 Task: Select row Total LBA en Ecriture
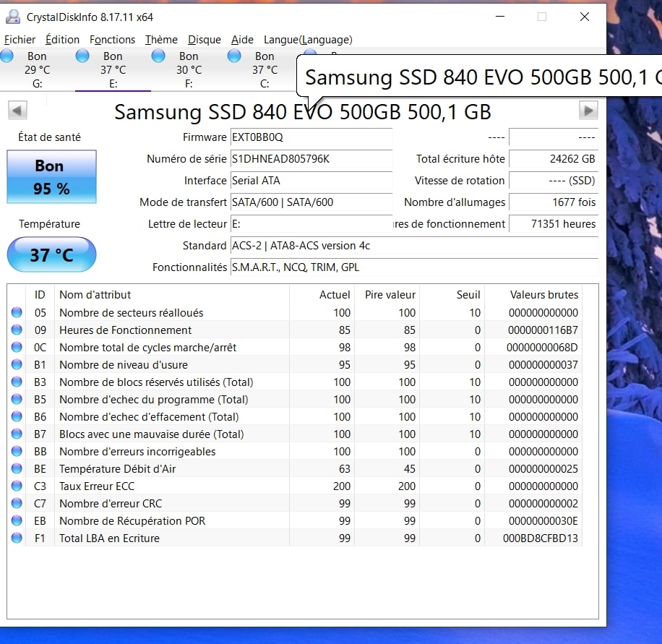295,538
